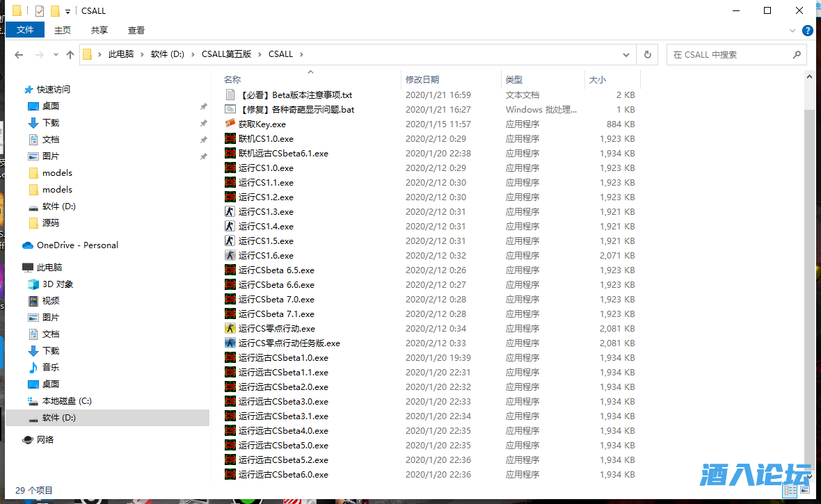Select 快速访问 in the navigation pane
The image size is (821, 504).
click(x=54, y=90)
